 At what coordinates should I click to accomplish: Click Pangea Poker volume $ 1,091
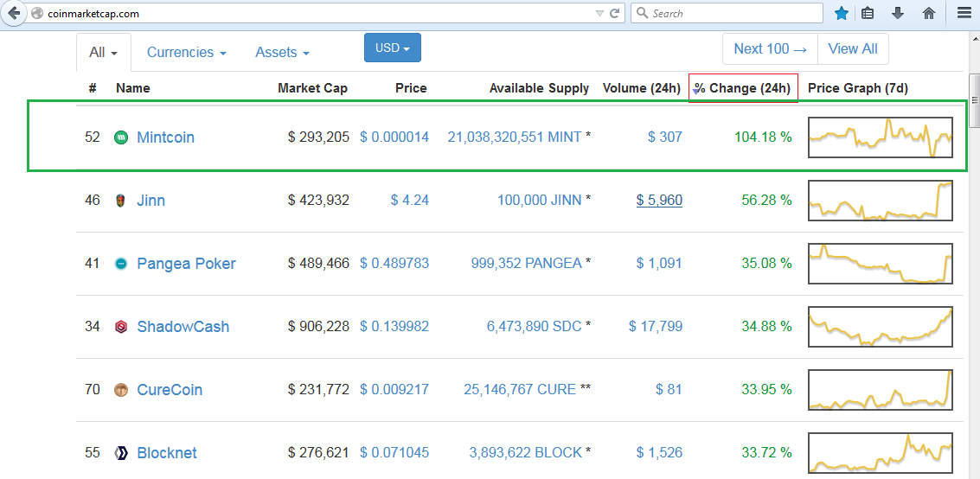pyautogui.click(x=659, y=264)
